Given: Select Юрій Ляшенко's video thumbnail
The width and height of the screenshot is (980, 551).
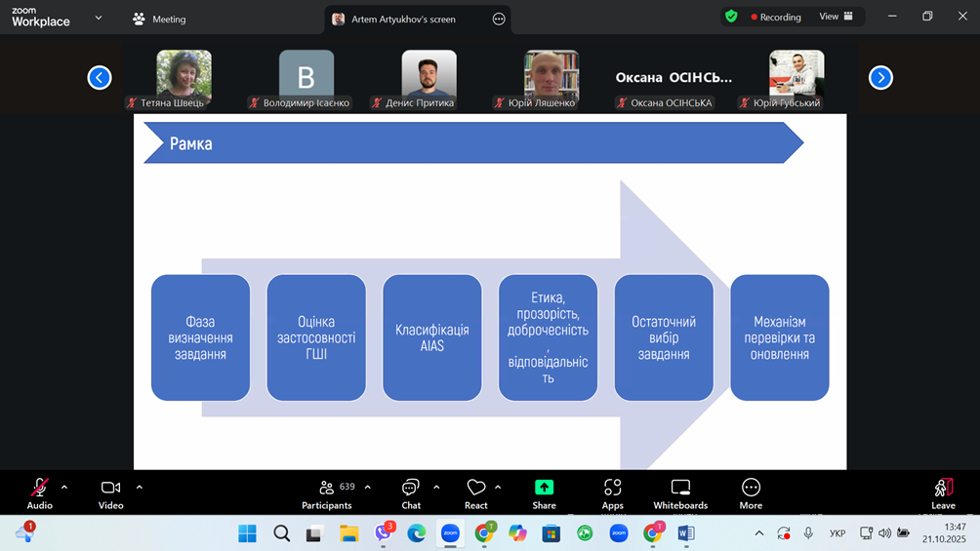Looking at the screenshot, I should 551,78.
